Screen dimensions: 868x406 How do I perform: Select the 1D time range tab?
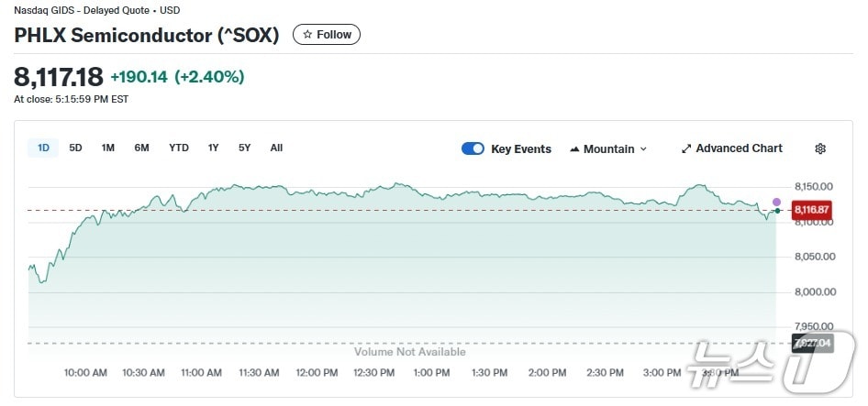pyautogui.click(x=43, y=148)
